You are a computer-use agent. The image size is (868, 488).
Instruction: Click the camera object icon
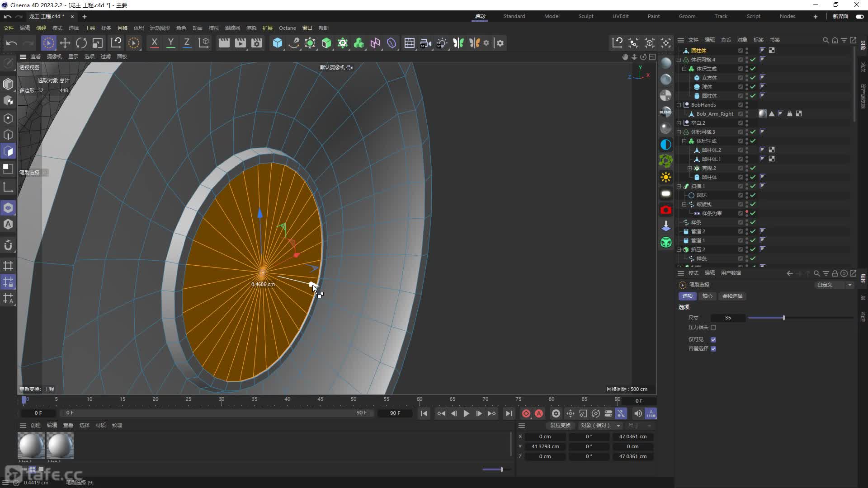click(425, 43)
